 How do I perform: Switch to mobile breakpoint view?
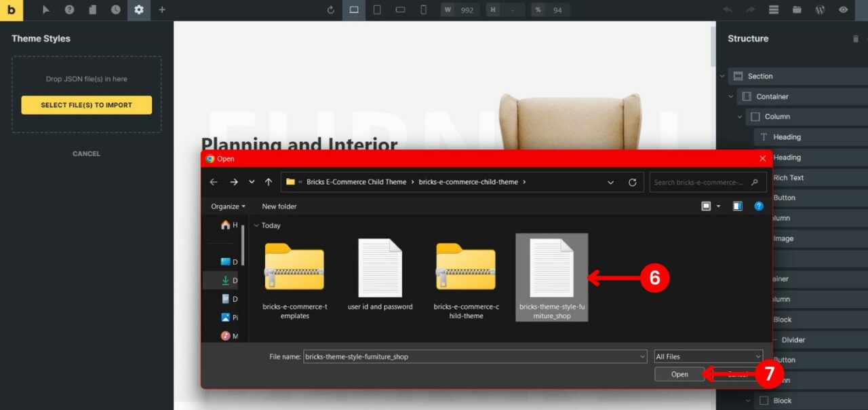pyautogui.click(x=423, y=10)
